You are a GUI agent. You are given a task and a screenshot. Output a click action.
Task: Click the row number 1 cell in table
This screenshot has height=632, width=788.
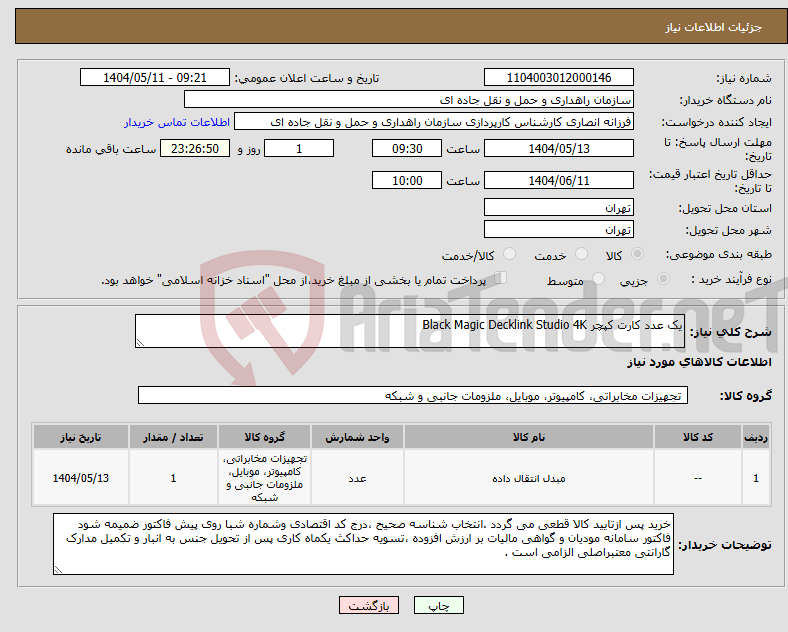tap(756, 478)
